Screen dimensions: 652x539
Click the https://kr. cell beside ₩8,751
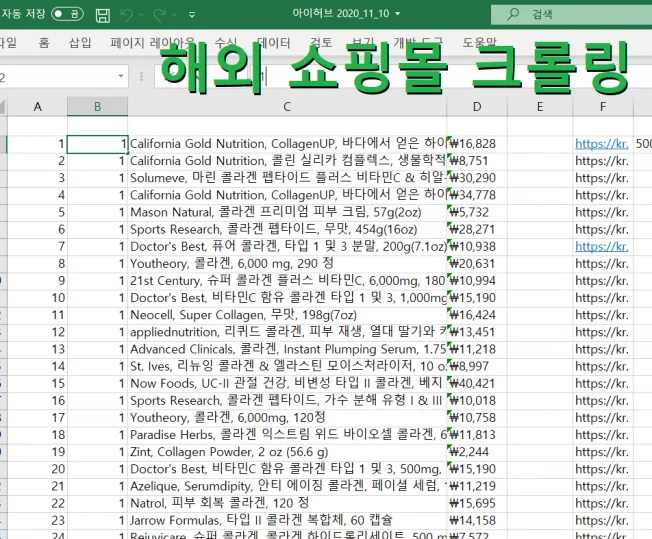[603, 161]
